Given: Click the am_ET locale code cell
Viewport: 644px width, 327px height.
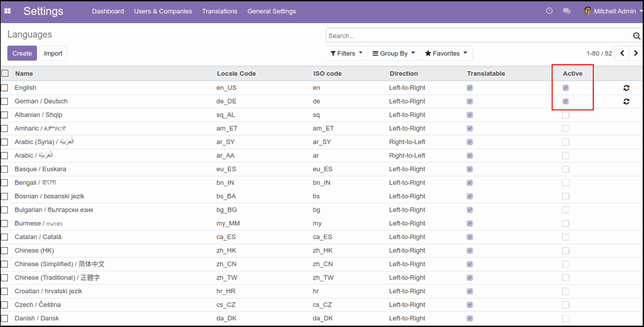Looking at the screenshot, I should coord(227,128).
